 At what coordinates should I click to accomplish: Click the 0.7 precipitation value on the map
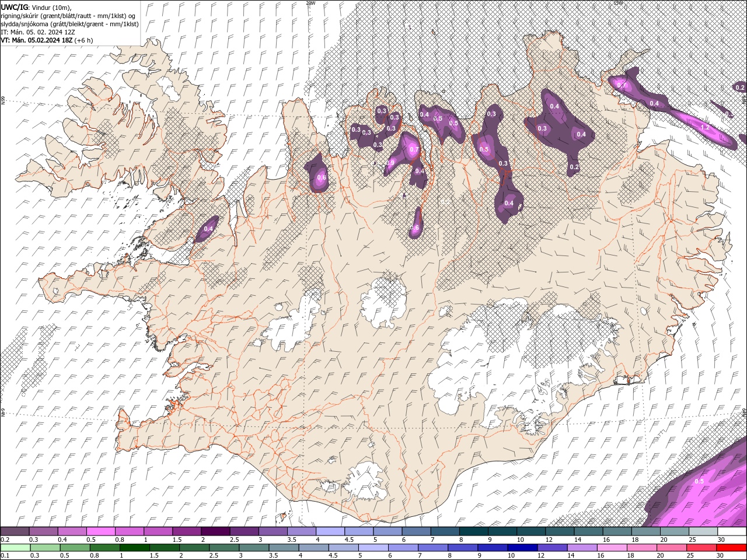[x=414, y=149]
